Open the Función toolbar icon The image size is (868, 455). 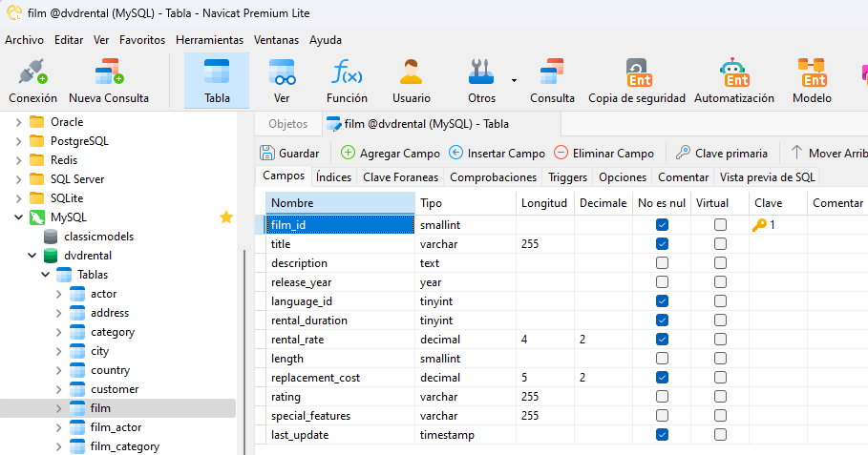point(347,72)
